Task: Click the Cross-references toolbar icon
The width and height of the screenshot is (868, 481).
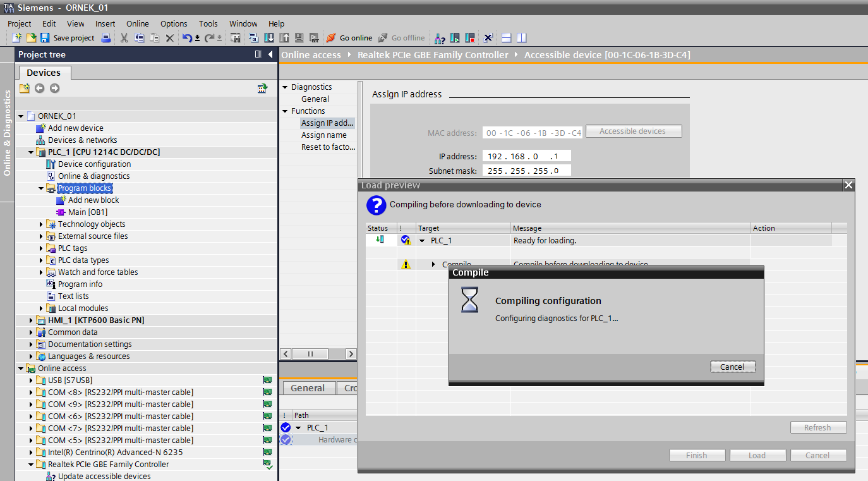Action: pos(488,38)
